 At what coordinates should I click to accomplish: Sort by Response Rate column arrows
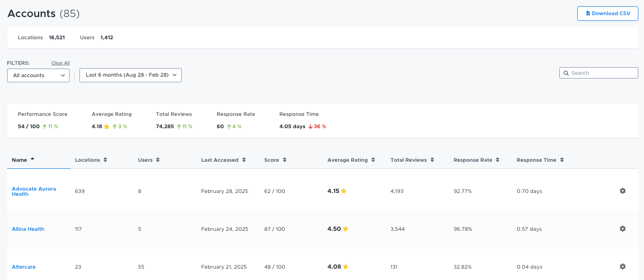tap(497, 160)
